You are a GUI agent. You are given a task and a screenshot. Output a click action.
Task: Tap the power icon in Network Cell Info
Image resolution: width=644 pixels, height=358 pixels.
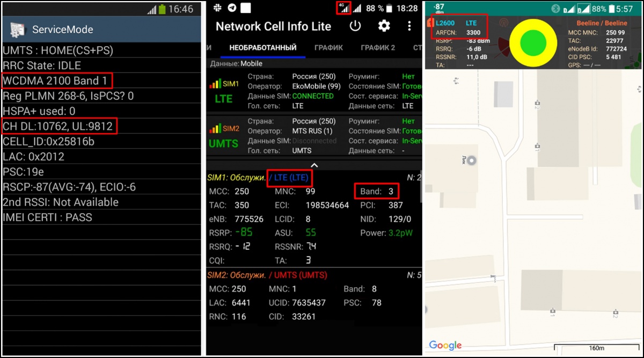[x=355, y=26]
